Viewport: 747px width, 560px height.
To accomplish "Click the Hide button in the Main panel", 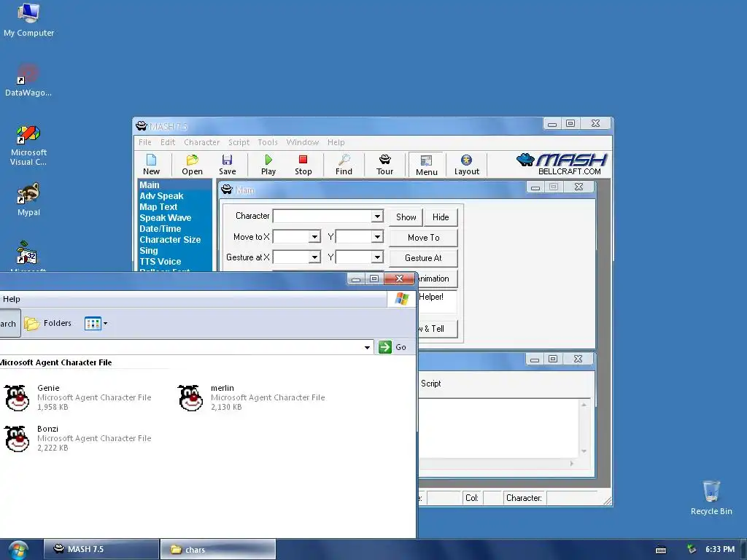I will point(441,217).
